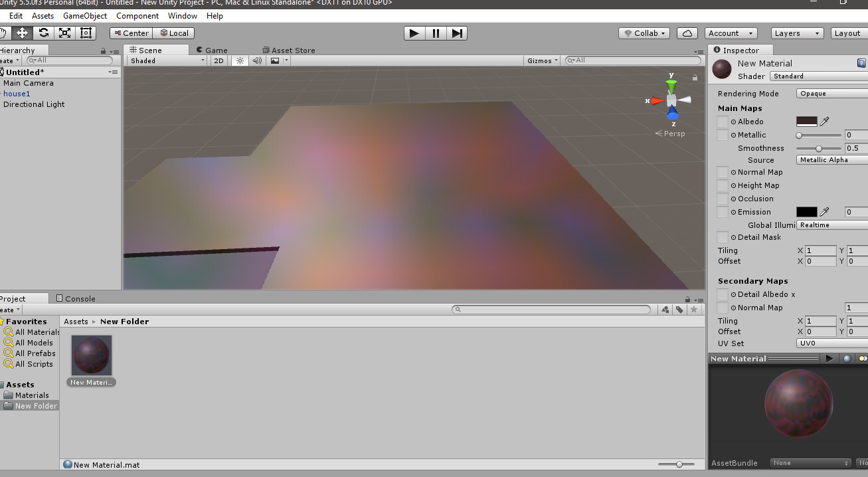The height and width of the screenshot is (477, 868).
Task: Switch to the Game tab
Action: [x=215, y=50]
